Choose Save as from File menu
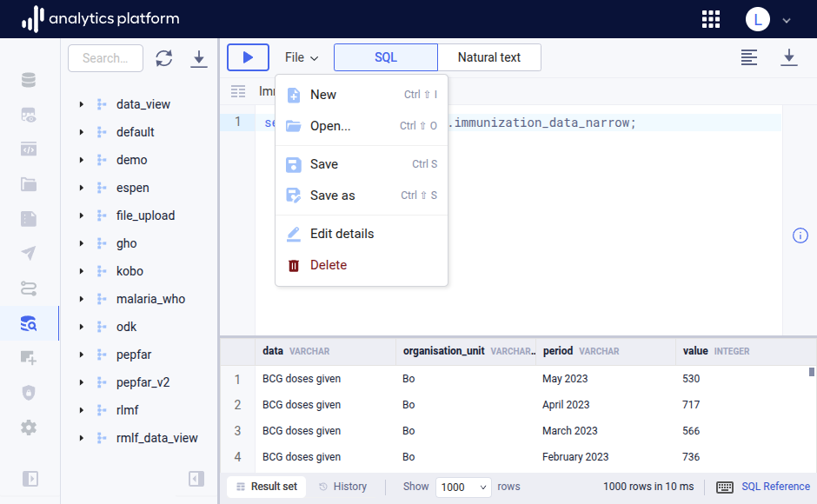Image resolution: width=817 pixels, height=504 pixels. click(361, 196)
